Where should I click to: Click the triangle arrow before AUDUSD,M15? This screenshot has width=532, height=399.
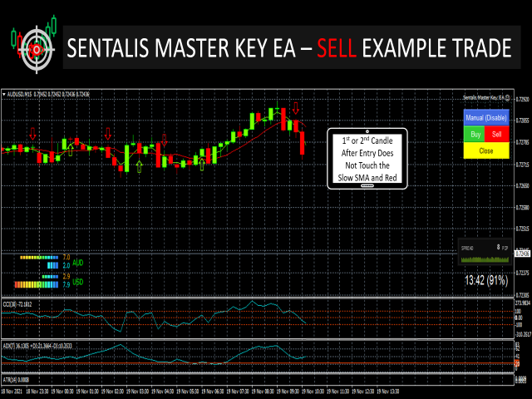pos(3,94)
